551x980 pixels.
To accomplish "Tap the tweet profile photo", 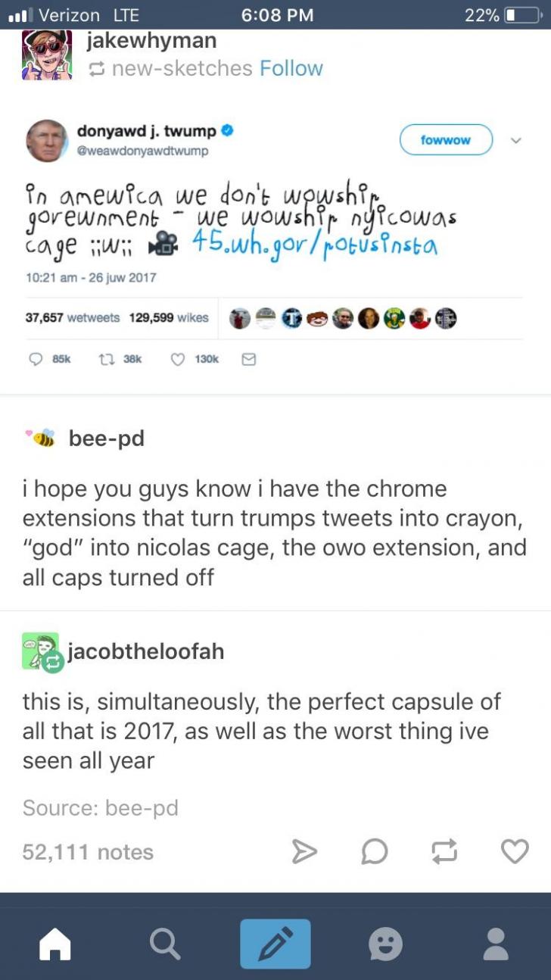I will coord(47,142).
